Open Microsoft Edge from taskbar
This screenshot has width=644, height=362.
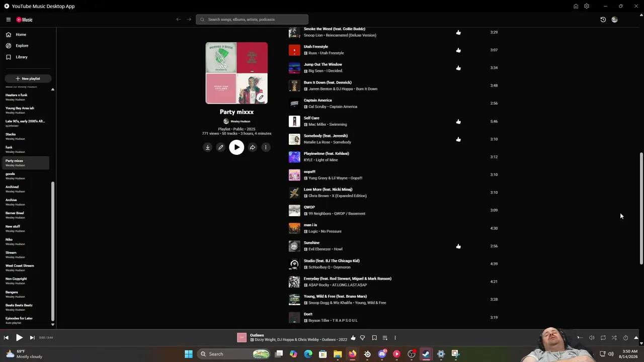point(308,354)
